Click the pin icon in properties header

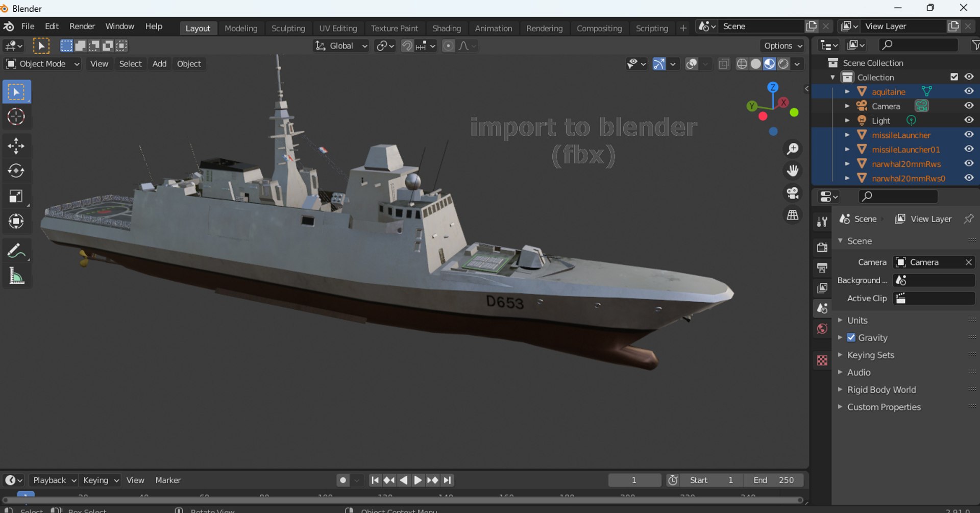(x=968, y=219)
